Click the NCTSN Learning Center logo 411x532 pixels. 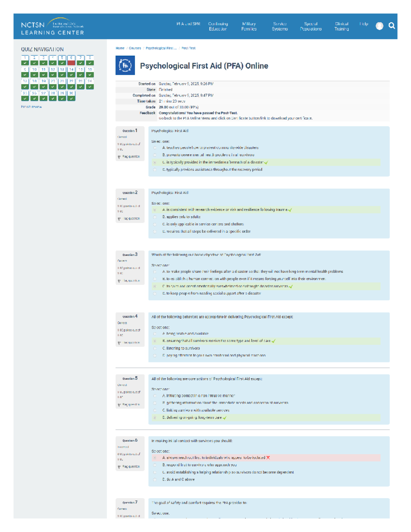click(52, 27)
